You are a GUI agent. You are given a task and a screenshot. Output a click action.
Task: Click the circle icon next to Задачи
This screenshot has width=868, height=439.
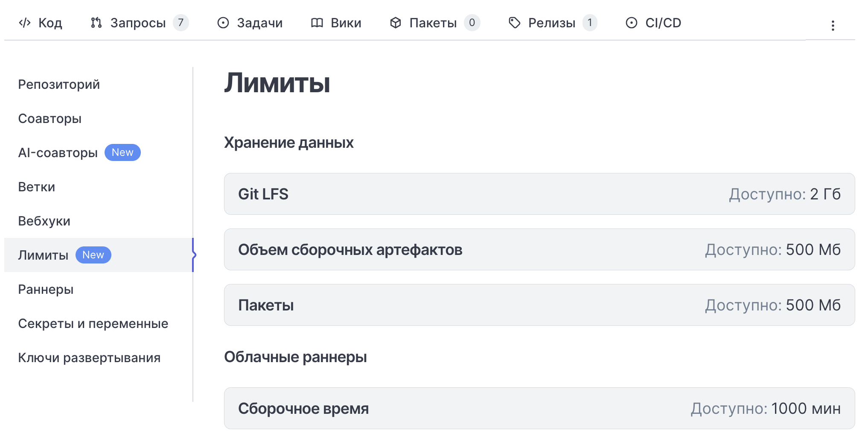click(223, 23)
